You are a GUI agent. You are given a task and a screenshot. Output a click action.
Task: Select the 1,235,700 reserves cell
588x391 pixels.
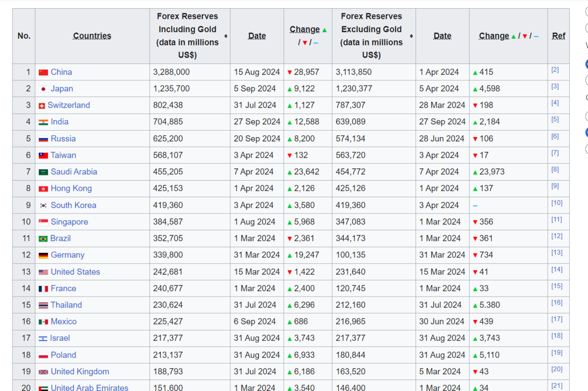click(x=190, y=89)
